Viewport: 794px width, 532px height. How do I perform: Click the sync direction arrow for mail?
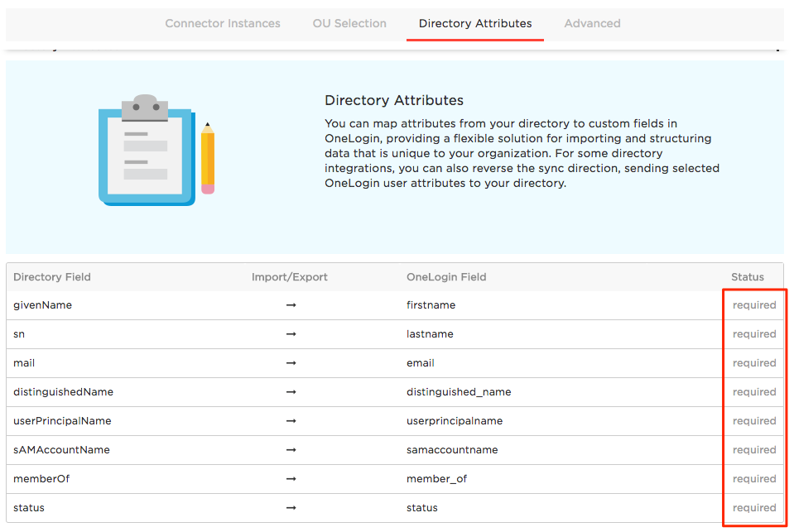[291, 362]
